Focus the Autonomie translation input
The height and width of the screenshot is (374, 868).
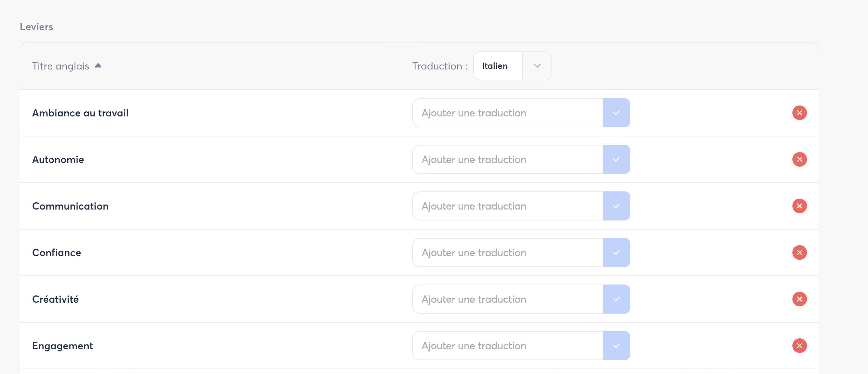508,159
